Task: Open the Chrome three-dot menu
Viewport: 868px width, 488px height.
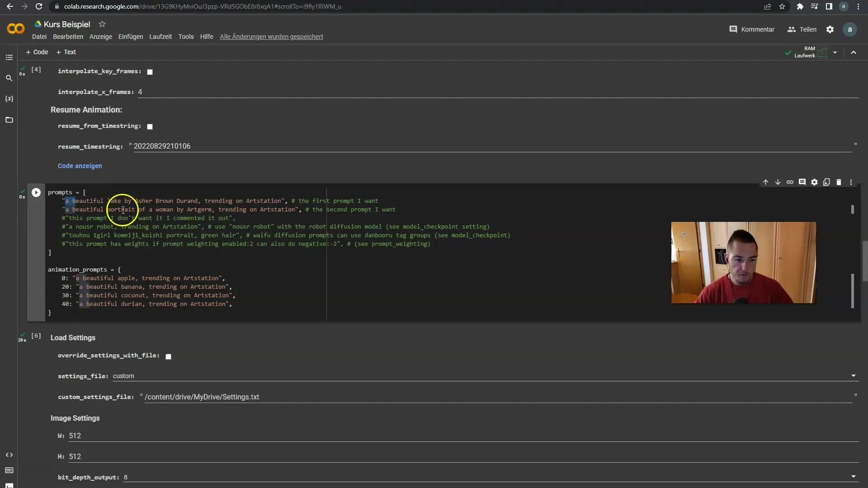Action: [x=858, y=6]
